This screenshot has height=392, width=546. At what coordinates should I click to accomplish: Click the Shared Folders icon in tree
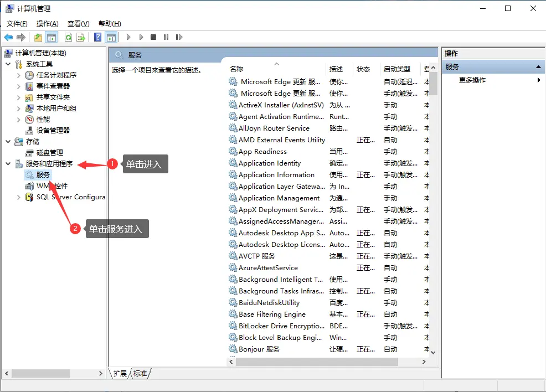[29, 97]
